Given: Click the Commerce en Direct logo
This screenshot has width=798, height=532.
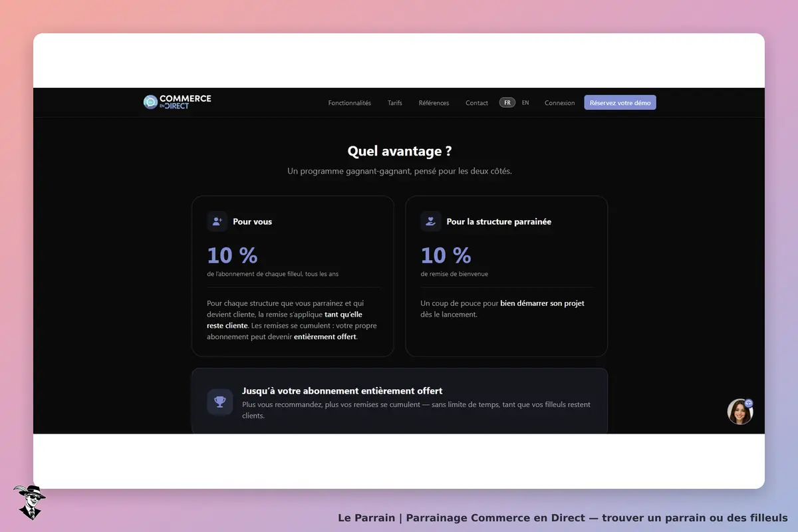Looking at the screenshot, I should 178,102.
